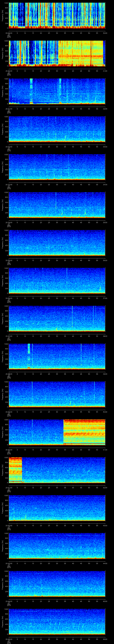This screenshot has width=114, height=644.
Task: Click the 20:45:00 start time label
Action: pyautogui.click(x=9, y=639)
